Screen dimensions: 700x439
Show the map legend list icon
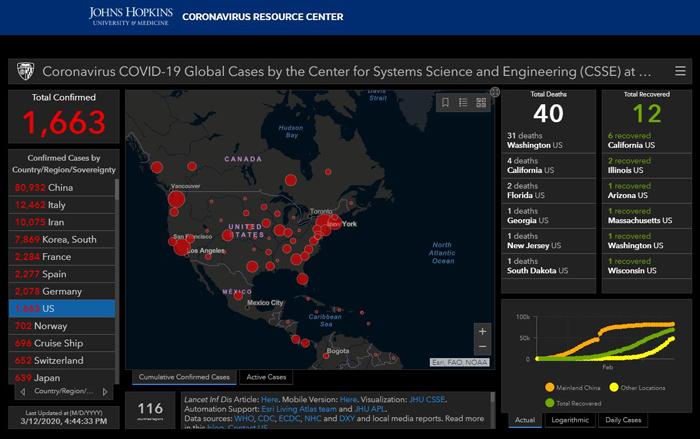point(463,102)
